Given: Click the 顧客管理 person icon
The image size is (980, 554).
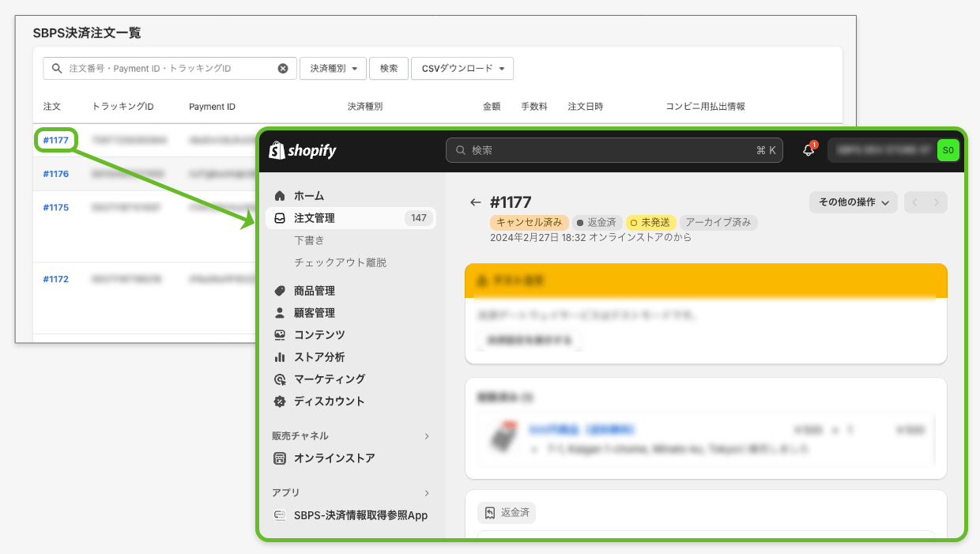Looking at the screenshot, I should point(280,313).
